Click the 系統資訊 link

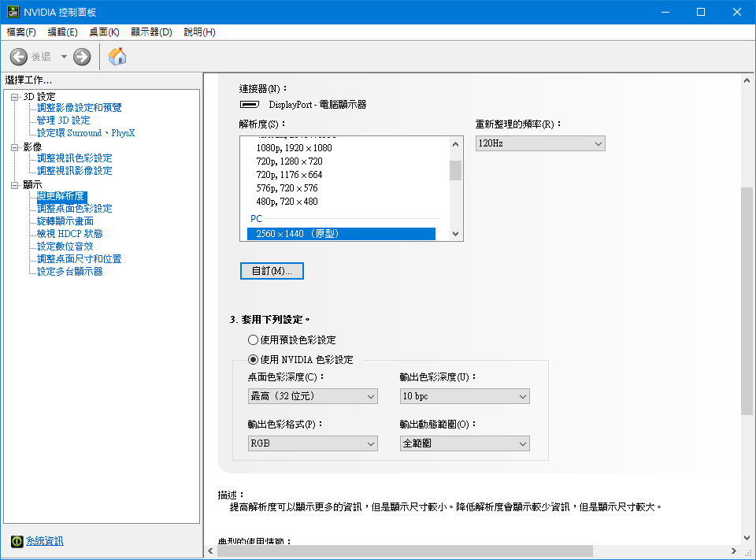tap(44, 541)
